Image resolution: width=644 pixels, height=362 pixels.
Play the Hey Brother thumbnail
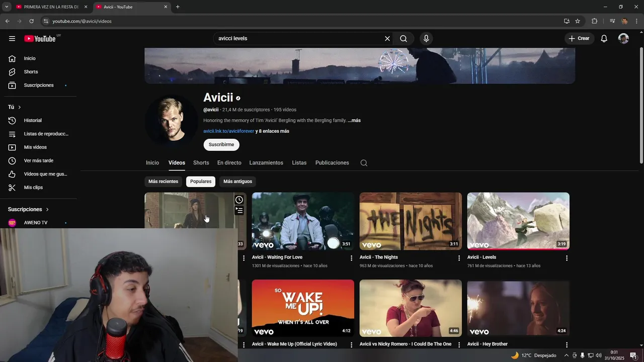[x=518, y=308]
